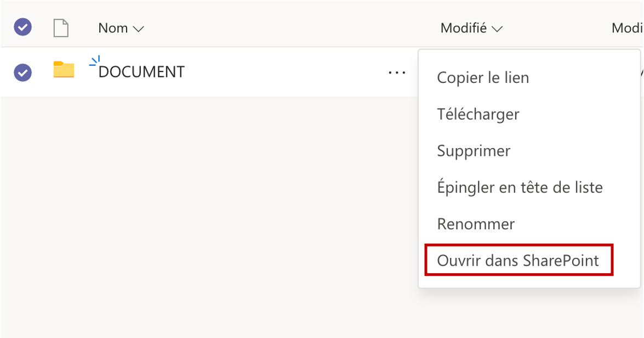Screen dimensions: 644x338
Task: Open the DOCUMENT folder by its name
Action: pos(141,72)
